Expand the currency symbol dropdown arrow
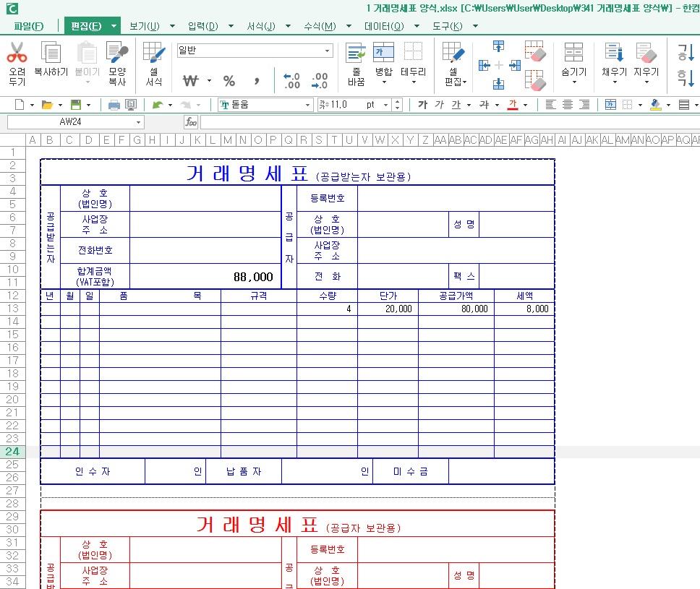This screenshot has width=700, height=589. 209,81
